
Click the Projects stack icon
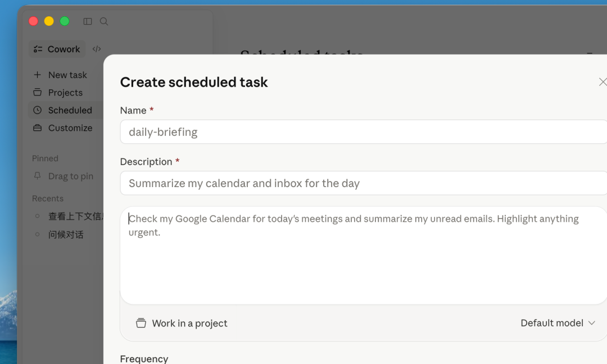[37, 92]
